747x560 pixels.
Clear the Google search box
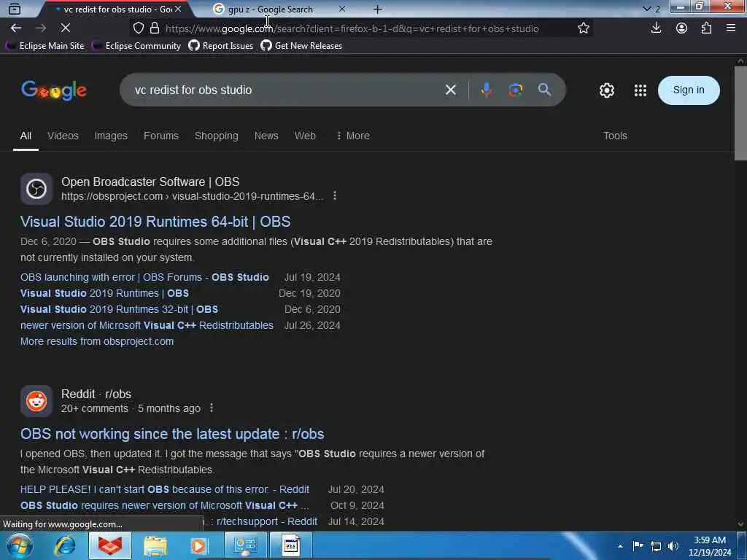[450, 90]
